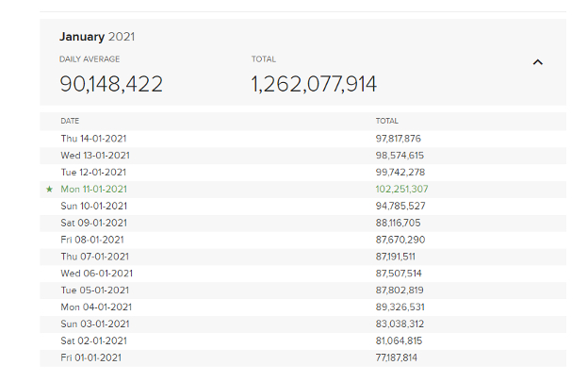Click the Fri 01-01-2021 row at the bottom

(91, 357)
